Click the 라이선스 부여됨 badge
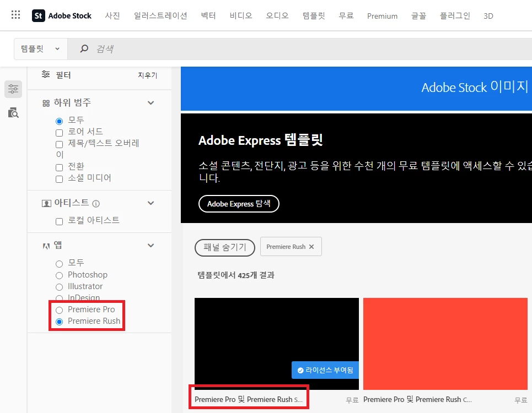 coord(325,370)
